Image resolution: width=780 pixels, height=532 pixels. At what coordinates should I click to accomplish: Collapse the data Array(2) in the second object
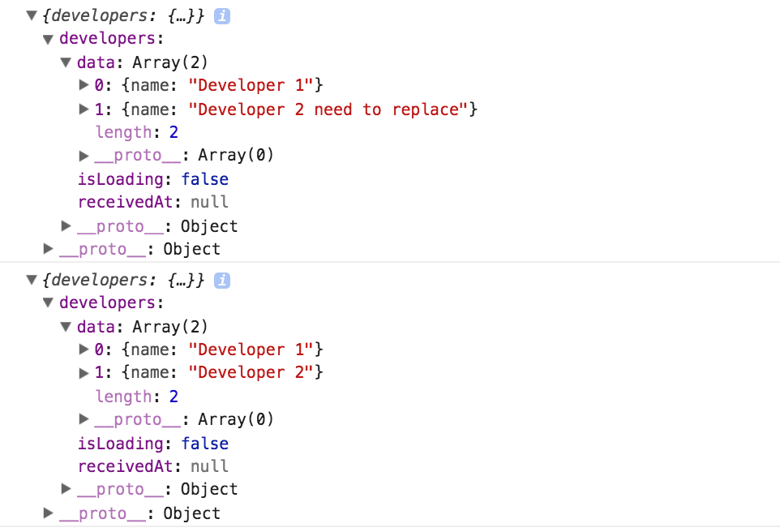(x=66, y=326)
